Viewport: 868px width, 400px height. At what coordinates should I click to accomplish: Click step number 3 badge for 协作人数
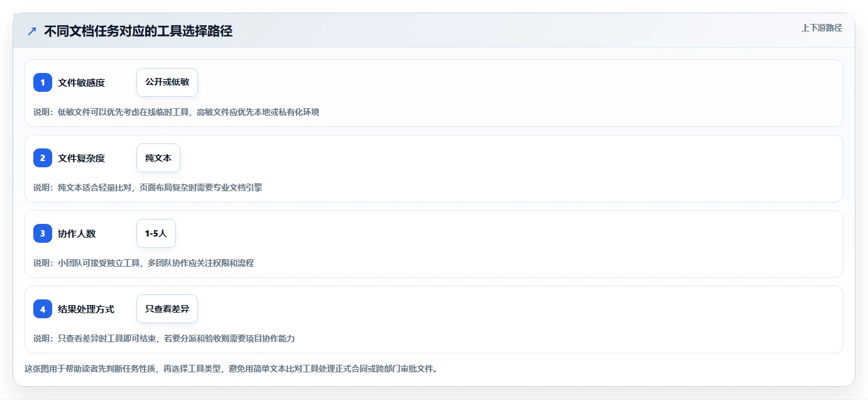43,233
